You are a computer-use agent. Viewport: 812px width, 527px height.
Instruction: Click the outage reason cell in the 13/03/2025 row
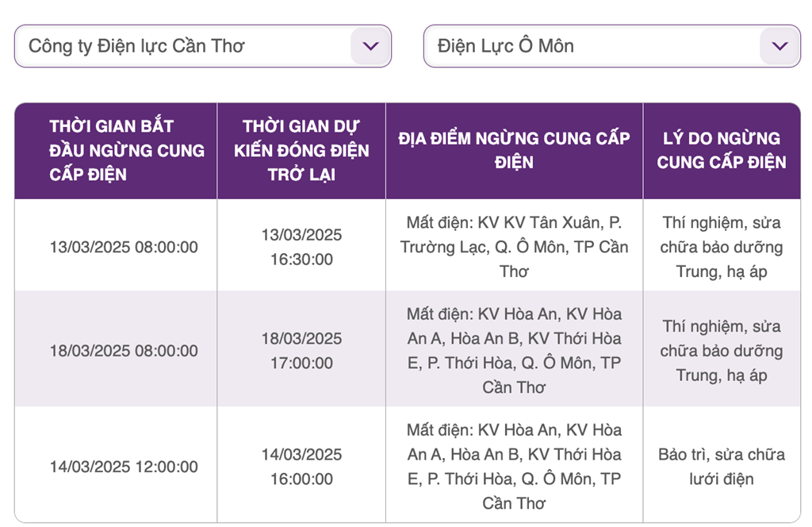tap(722, 247)
